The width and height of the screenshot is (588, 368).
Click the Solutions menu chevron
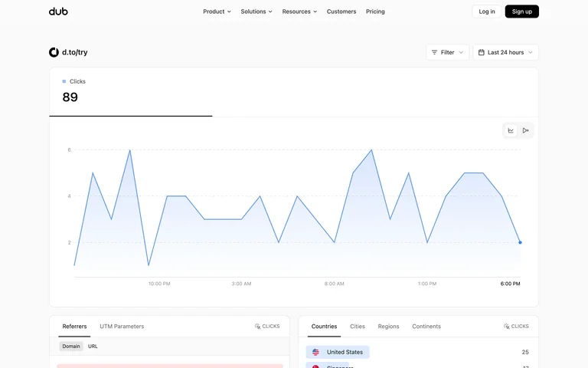click(270, 11)
